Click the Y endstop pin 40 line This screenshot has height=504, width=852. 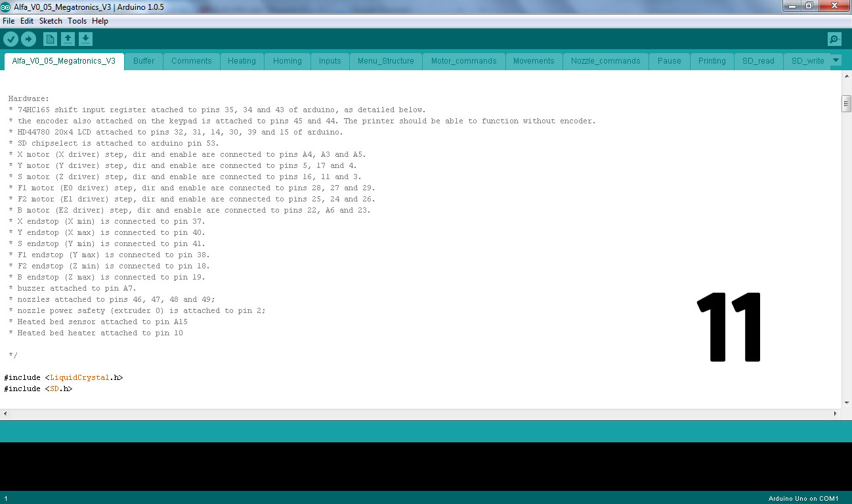107,232
